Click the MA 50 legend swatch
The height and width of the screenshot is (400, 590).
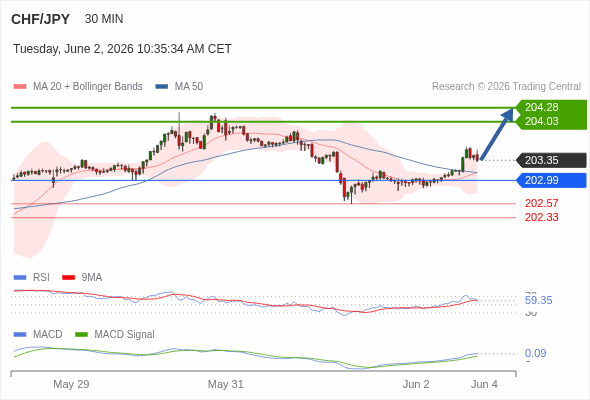162,87
